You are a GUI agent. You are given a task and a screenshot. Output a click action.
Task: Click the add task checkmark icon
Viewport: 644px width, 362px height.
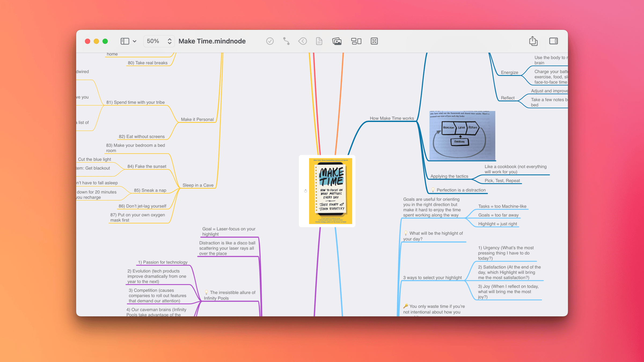point(270,41)
